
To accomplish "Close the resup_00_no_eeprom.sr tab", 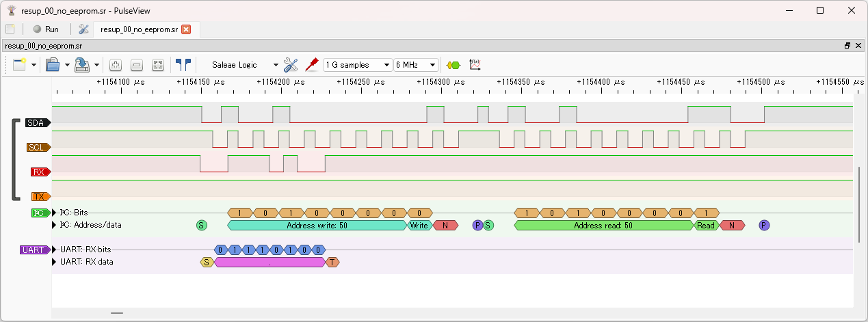I will tap(186, 29).
